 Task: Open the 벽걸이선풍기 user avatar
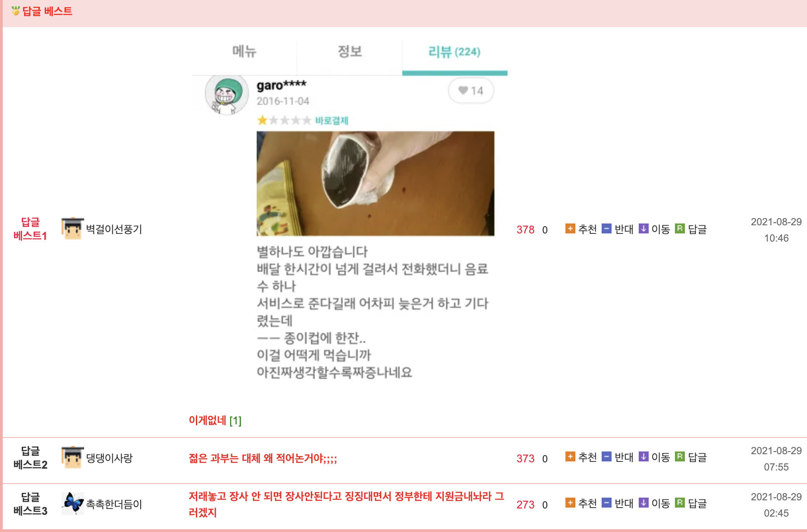tap(72, 229)
